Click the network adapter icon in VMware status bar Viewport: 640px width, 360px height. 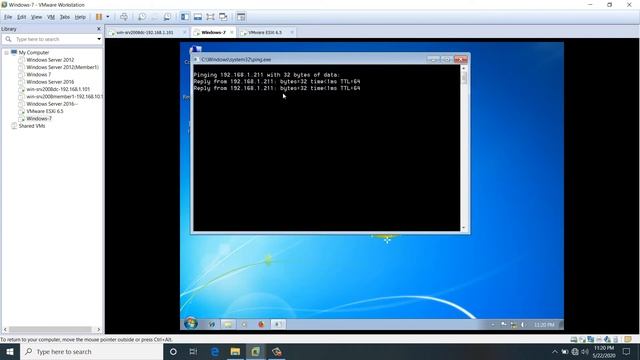coord(590,339)
